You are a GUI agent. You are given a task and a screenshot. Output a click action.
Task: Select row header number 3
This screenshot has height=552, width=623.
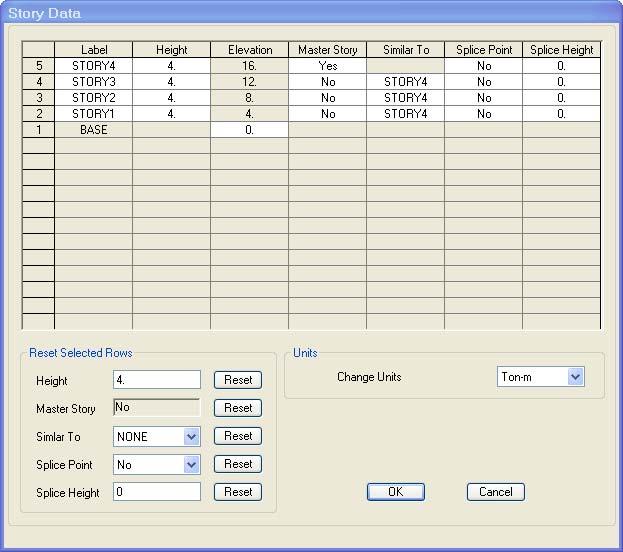[39, 98]
